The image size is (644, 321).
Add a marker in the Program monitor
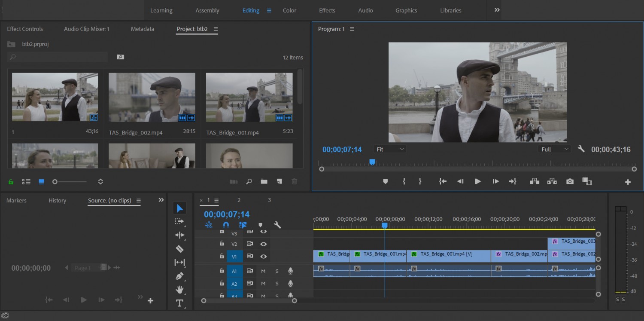(x=386, y=181)
